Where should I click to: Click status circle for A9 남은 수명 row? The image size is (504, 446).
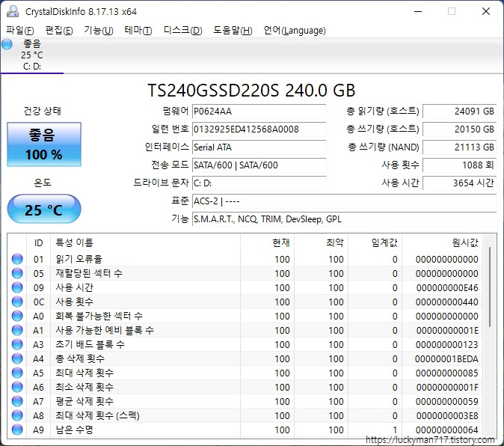17,430
